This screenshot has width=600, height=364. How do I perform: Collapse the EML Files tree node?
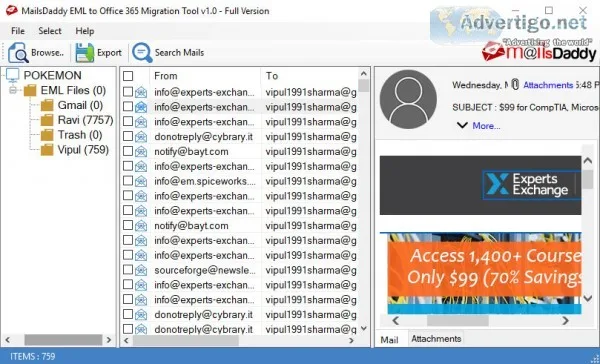(13, 91)
